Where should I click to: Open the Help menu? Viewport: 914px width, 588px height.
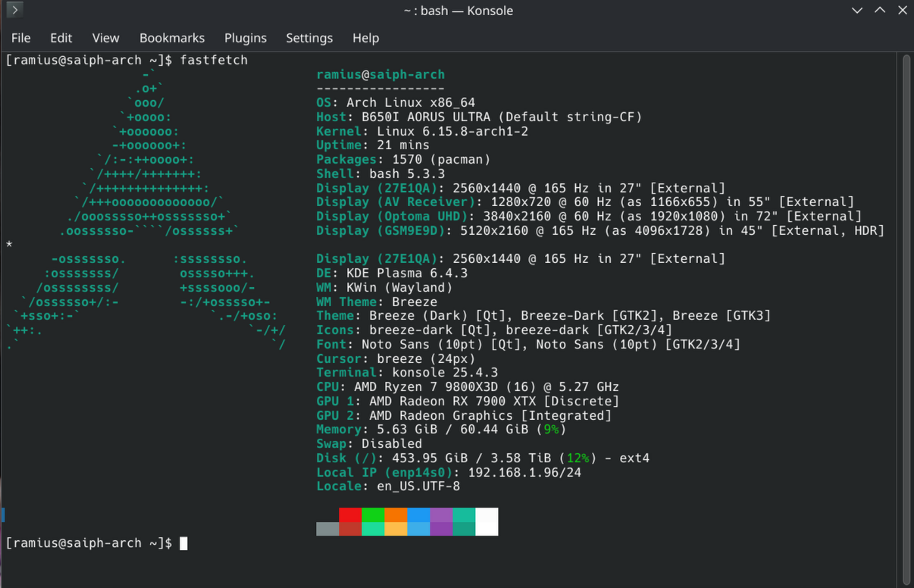tap(366, 38)
